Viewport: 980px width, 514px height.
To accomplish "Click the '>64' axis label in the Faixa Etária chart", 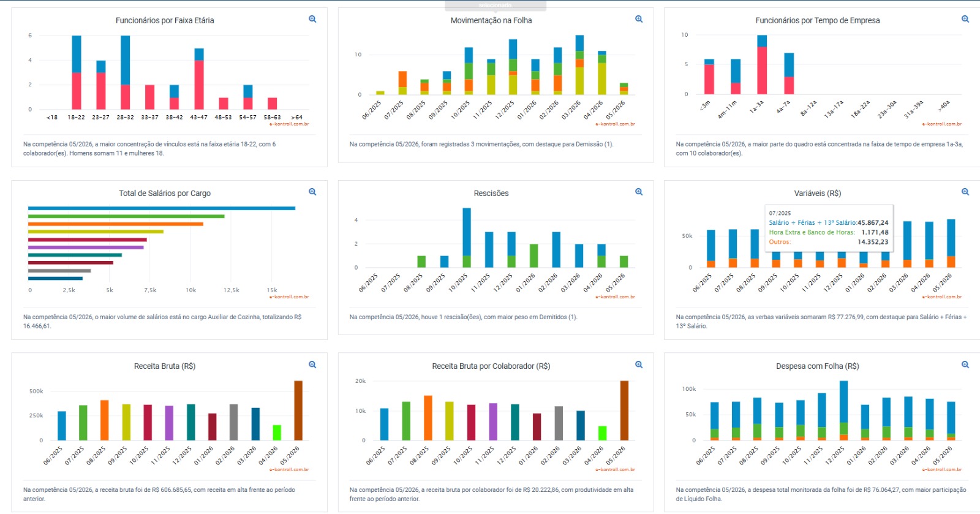I will (297, 117).
